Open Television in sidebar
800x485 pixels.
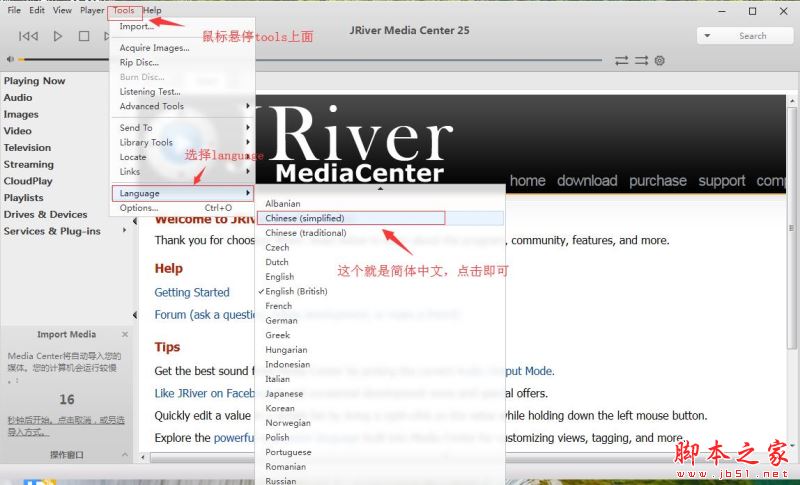coord(27,148)
